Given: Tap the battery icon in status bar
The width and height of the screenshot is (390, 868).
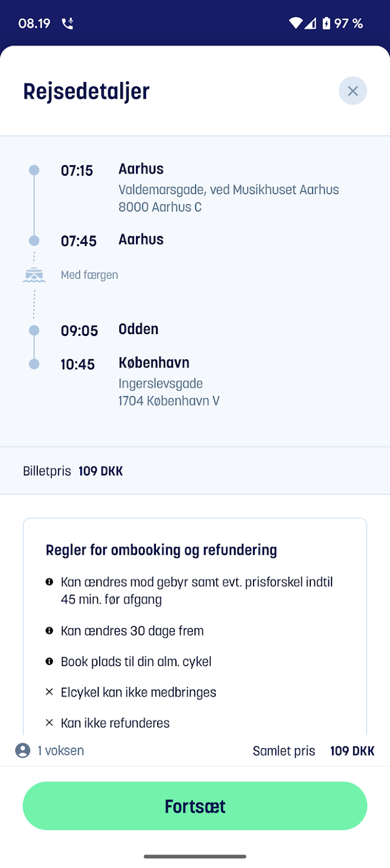Looking at the screenshot, I should (x=326, y=23).
